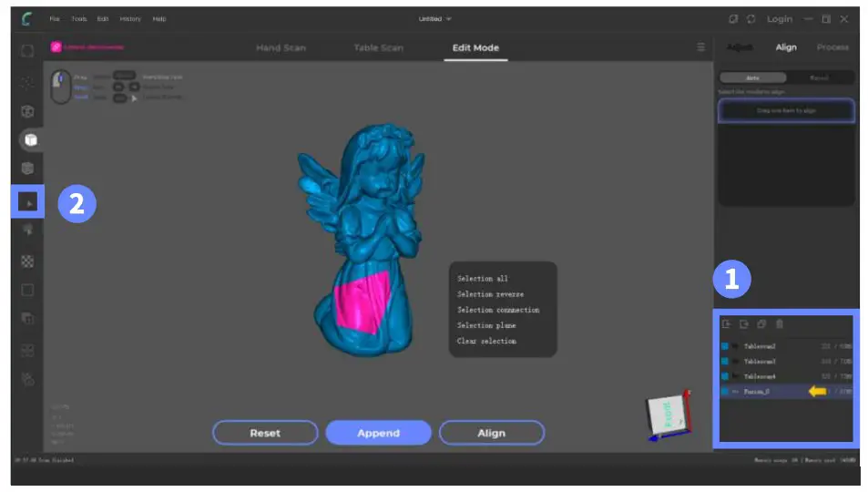868x492 pixels.
Task: Open the Help menu
Action: point(159,19)
